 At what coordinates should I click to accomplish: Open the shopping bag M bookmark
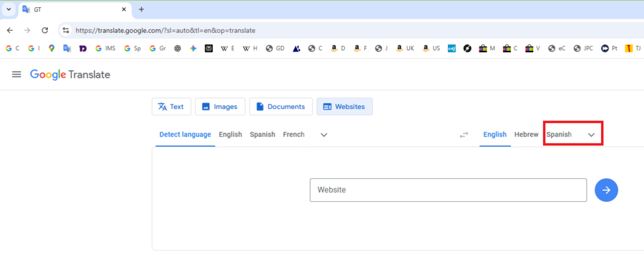487,49
